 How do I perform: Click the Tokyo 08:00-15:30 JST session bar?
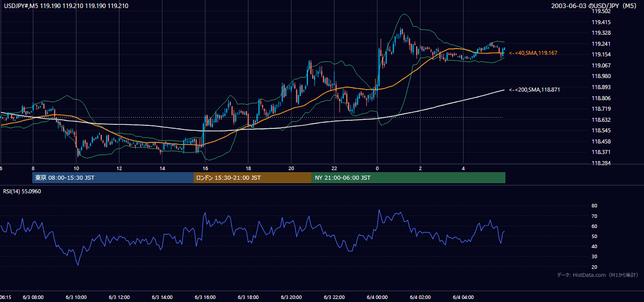tap(113, 178)
